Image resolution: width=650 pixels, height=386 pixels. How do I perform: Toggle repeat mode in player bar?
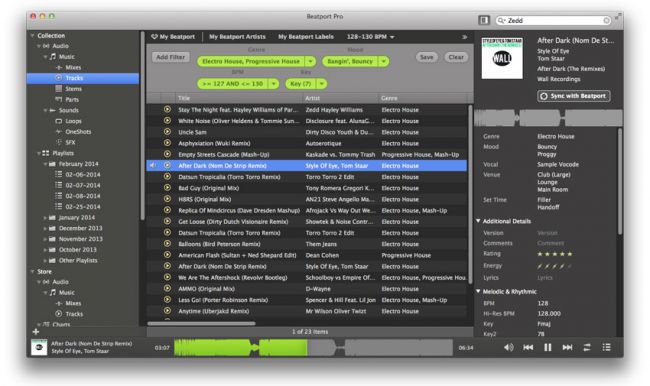click(587, 347)
